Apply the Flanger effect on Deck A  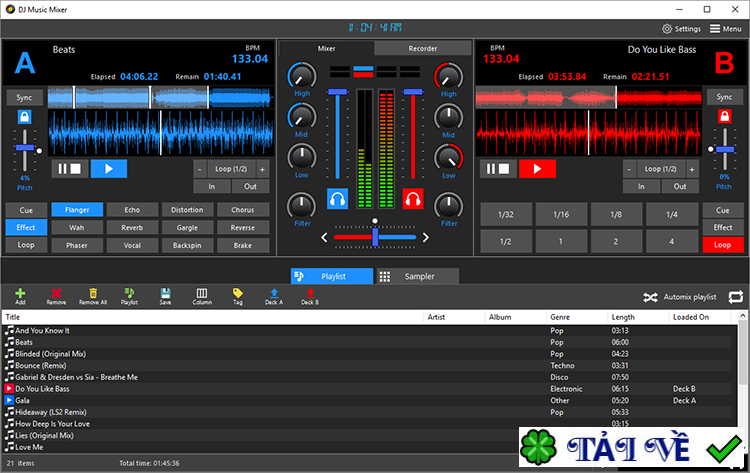(x=77, y=210)
